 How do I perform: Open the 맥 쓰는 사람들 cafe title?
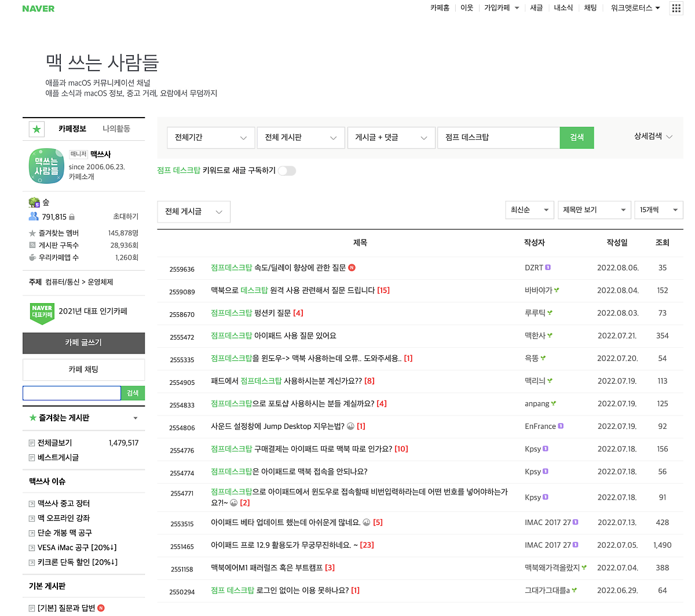102,62
